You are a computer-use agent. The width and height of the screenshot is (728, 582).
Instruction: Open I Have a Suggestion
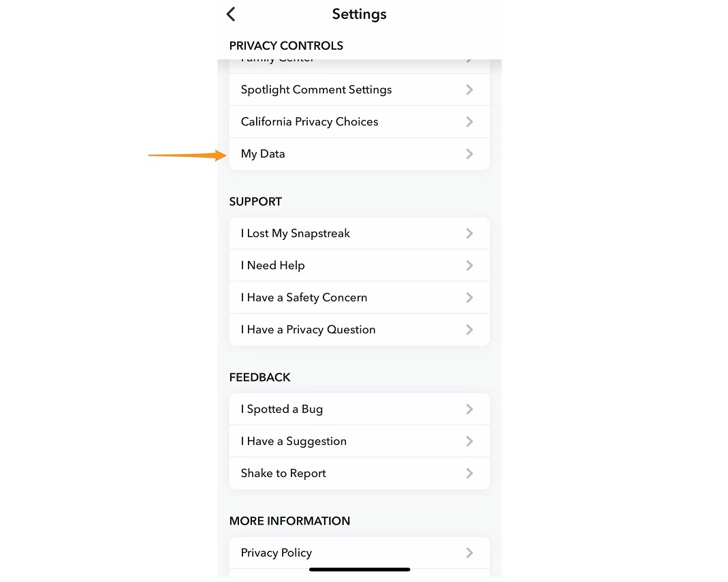click(294, 442)
